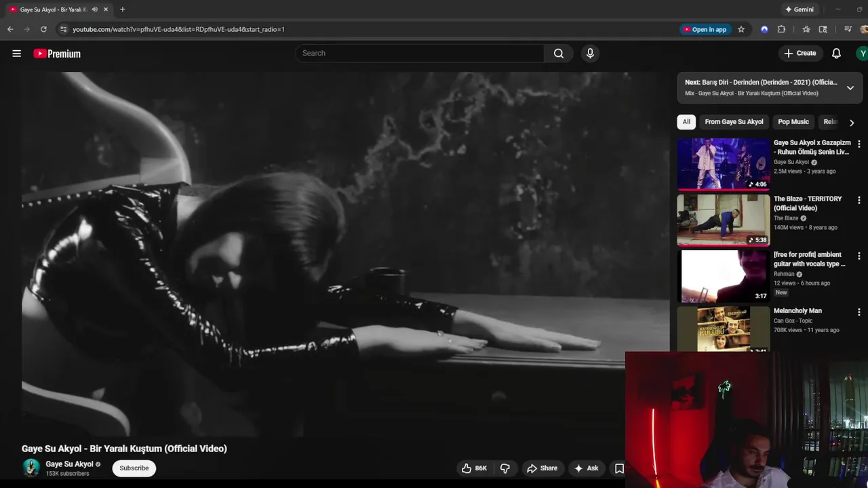Image resolution: width=868 pixels, height=488 pixels.
Task: Reload the page
Action: [43, 29]
